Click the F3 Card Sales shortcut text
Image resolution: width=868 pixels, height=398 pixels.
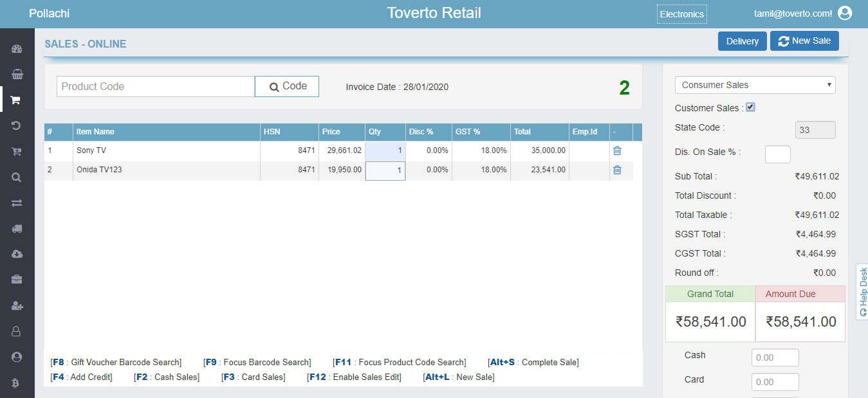pos(254,377)
